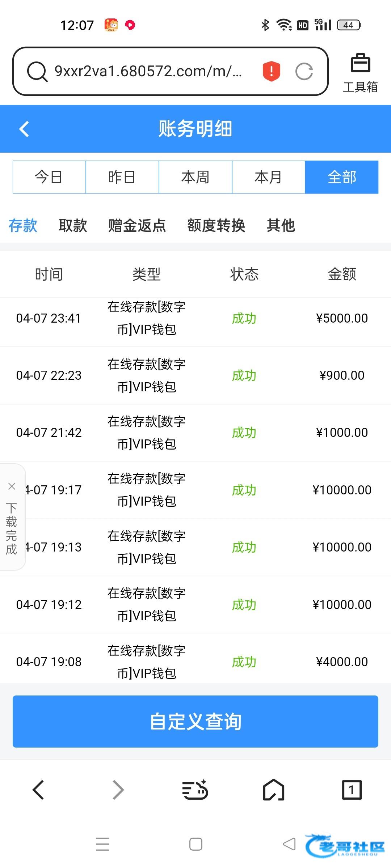This screenshot has height=868, width=391.
Task: Open the 工具箱 toolbox
Action: point(360,72)
